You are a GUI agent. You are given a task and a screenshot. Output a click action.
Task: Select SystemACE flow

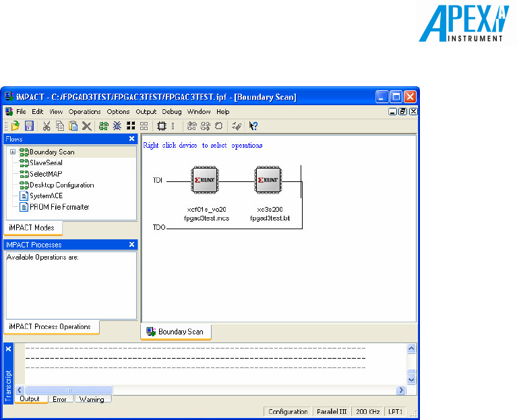[x=46, y=196]
